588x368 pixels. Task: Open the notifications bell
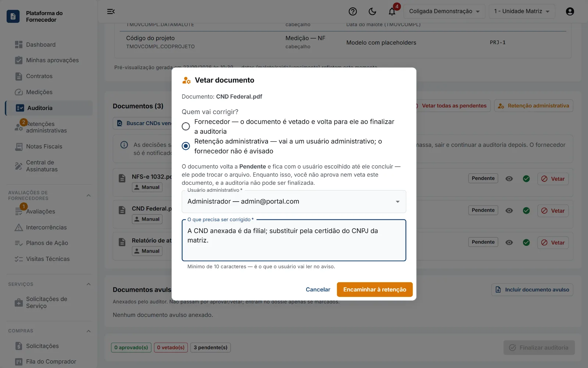392,11
